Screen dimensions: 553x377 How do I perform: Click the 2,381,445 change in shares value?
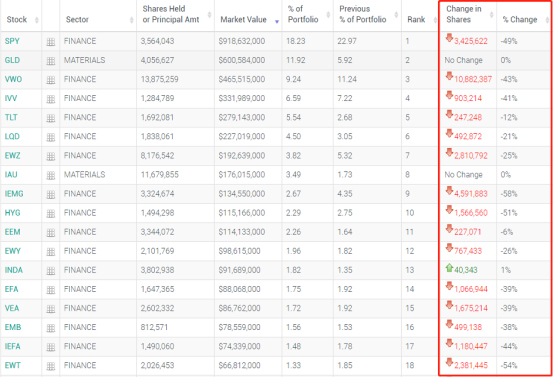[471, 365]
